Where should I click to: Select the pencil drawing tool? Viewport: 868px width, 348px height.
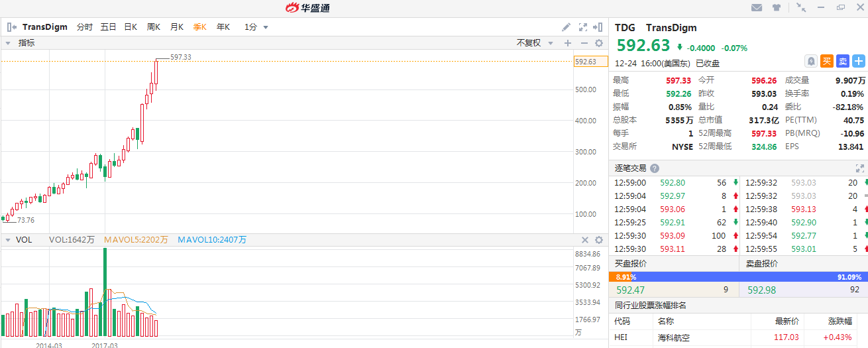tap(566, 27)
